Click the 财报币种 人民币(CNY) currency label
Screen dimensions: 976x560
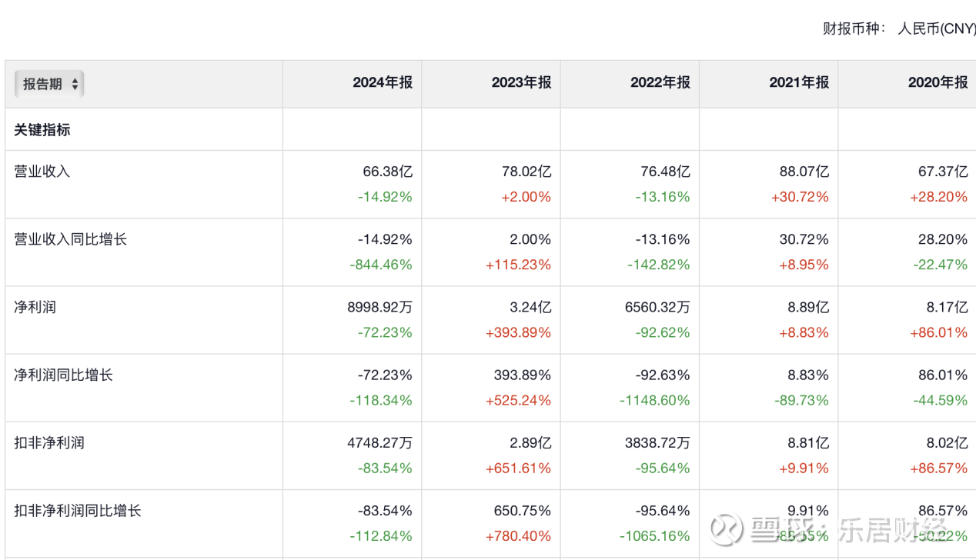[x=899, y=29]
